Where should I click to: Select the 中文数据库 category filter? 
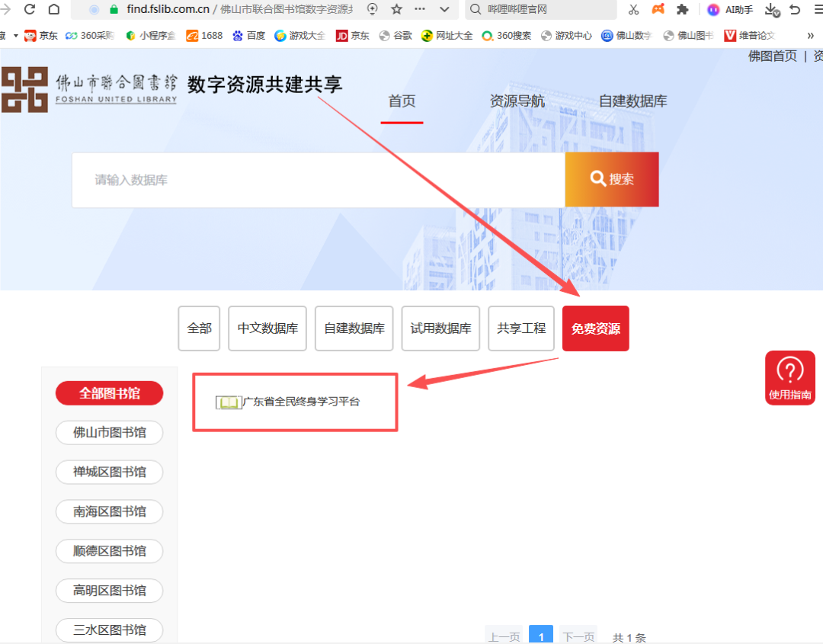point(267,328)
